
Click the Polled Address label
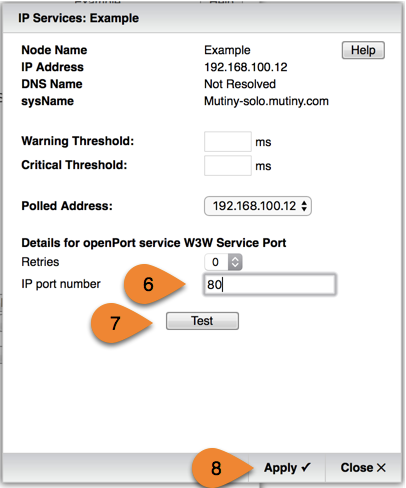[x=67, y=206]
